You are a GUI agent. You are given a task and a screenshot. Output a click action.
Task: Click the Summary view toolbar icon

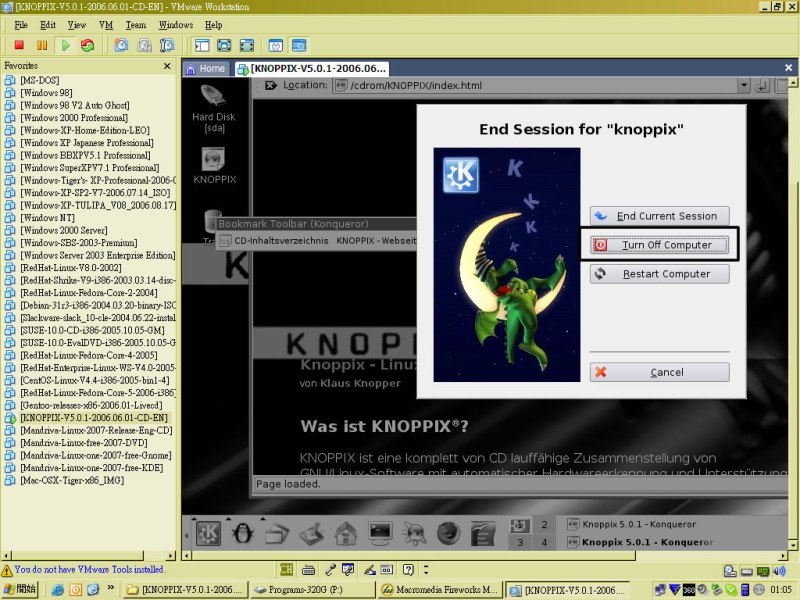[276, 45]
